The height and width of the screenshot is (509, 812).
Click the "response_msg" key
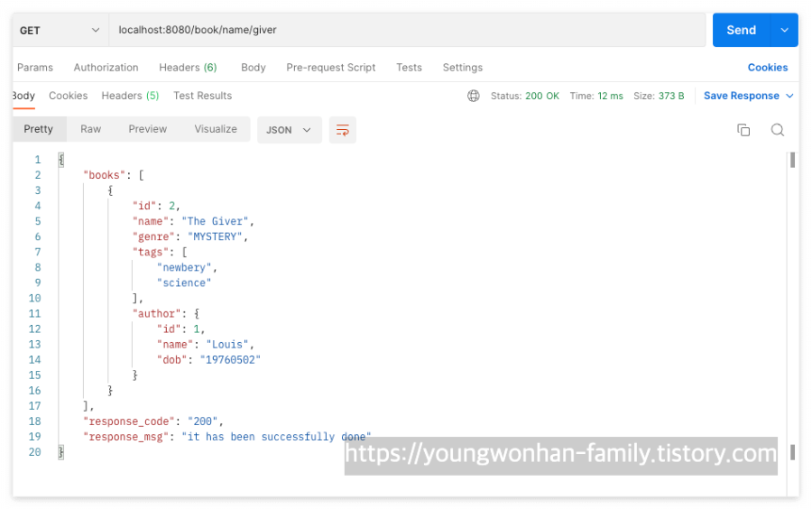[x=126, y=437]
